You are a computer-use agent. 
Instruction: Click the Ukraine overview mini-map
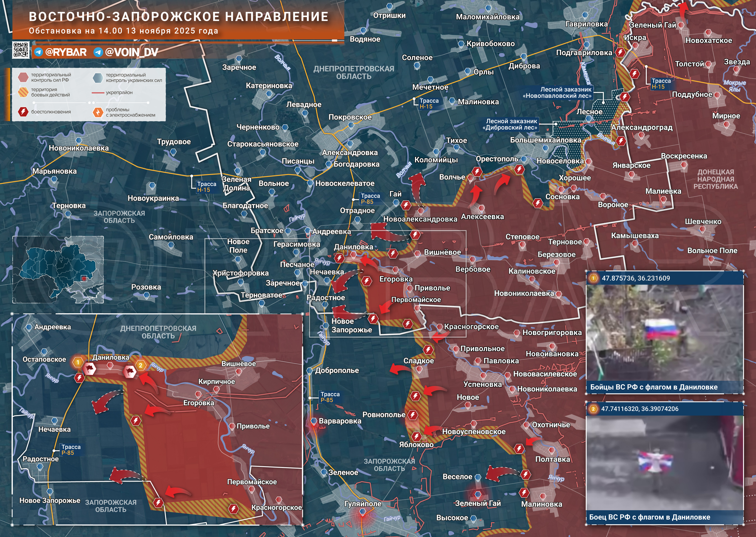[x=58, y=270]
